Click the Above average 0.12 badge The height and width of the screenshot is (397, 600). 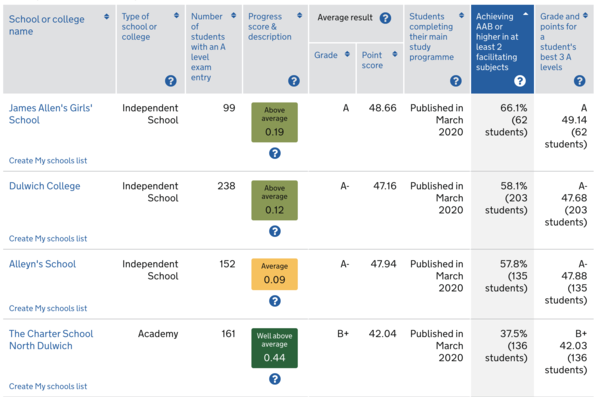274,200
